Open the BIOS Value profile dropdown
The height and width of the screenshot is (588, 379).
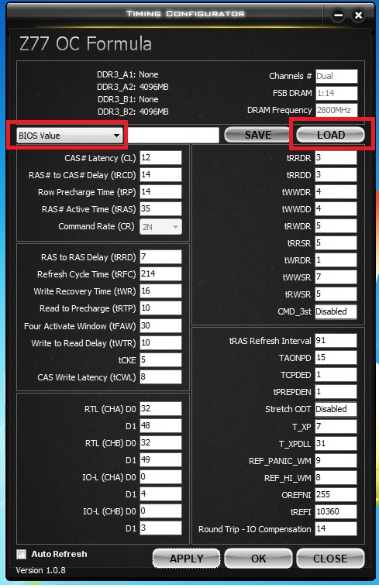click(x=70, y=136)
